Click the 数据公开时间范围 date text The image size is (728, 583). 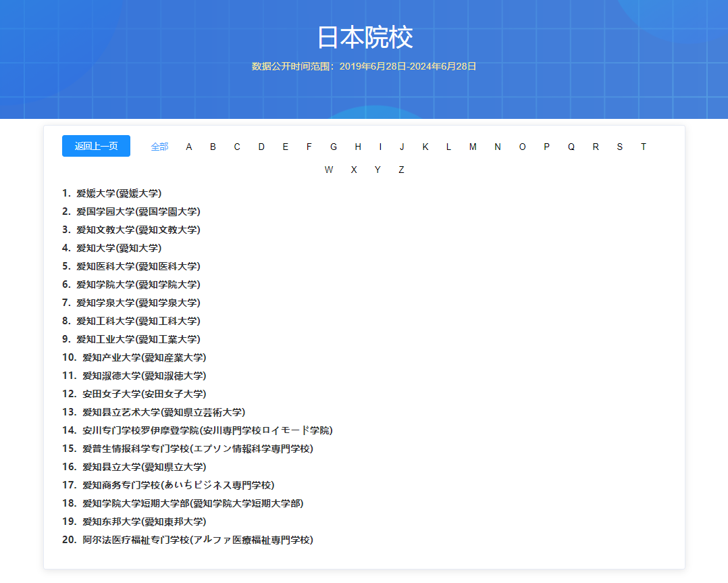[x=364, y=66]
